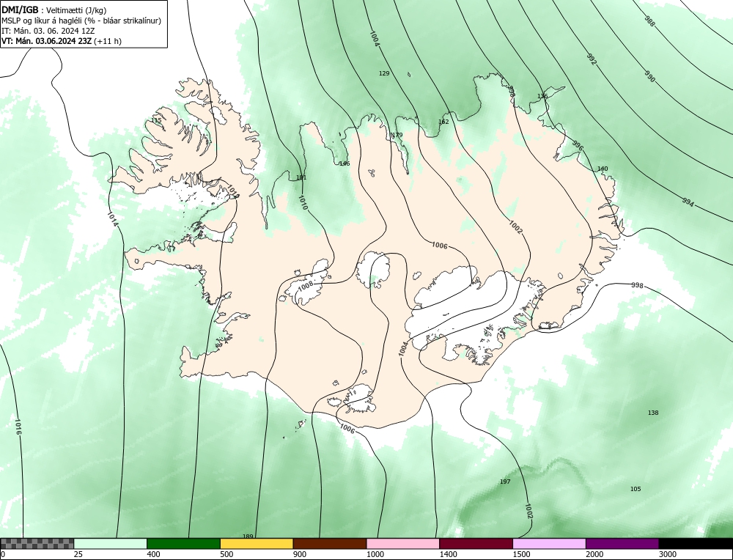Click the CAPE value 181
The height and width of the screenshot is (560, 733).
tap(301, 177)
